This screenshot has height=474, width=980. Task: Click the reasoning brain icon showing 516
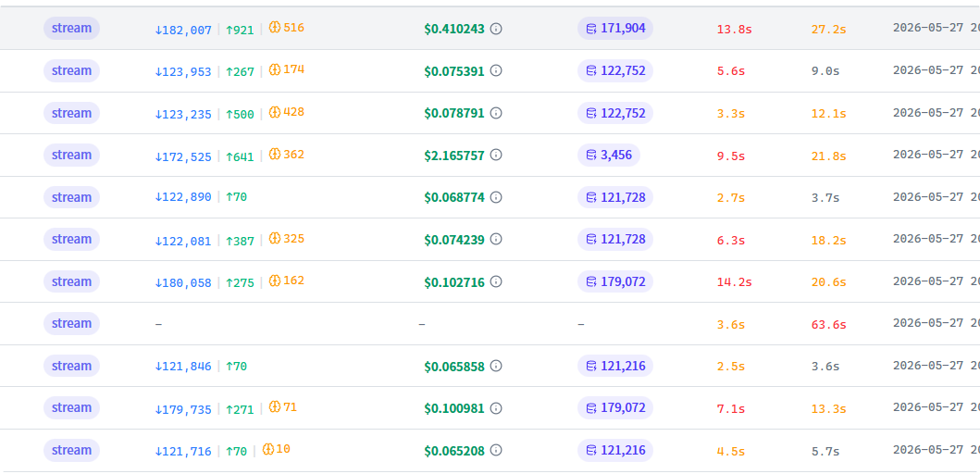[x=274, y=28]
